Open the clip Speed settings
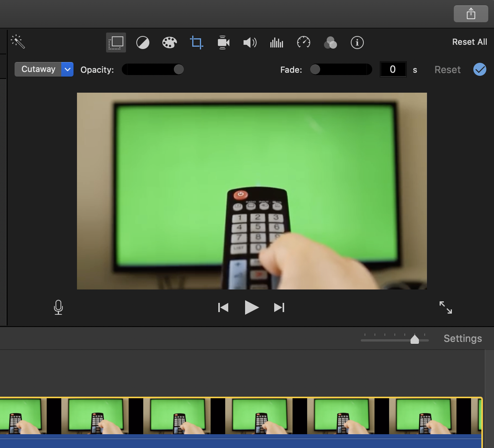 [x=303, y=43]
